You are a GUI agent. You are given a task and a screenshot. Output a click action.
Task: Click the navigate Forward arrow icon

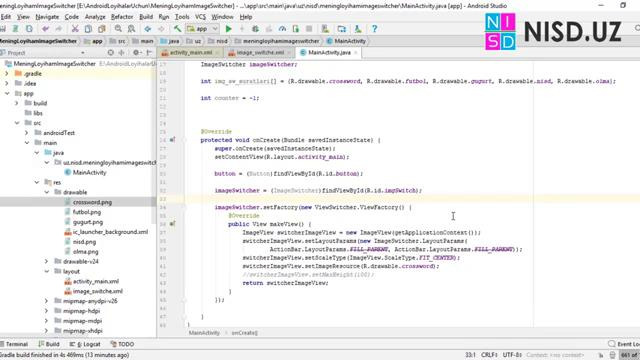[x=161, y=29]
